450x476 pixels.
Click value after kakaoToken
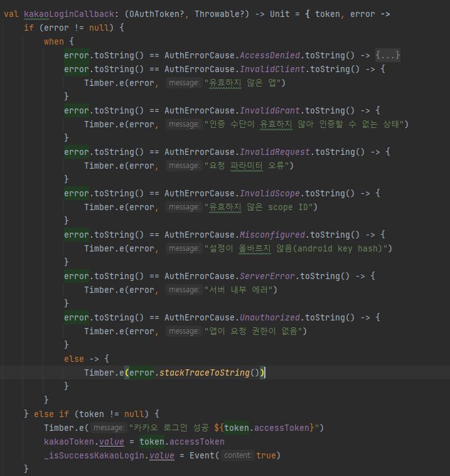pyautogui.click(x=112, y=442)
